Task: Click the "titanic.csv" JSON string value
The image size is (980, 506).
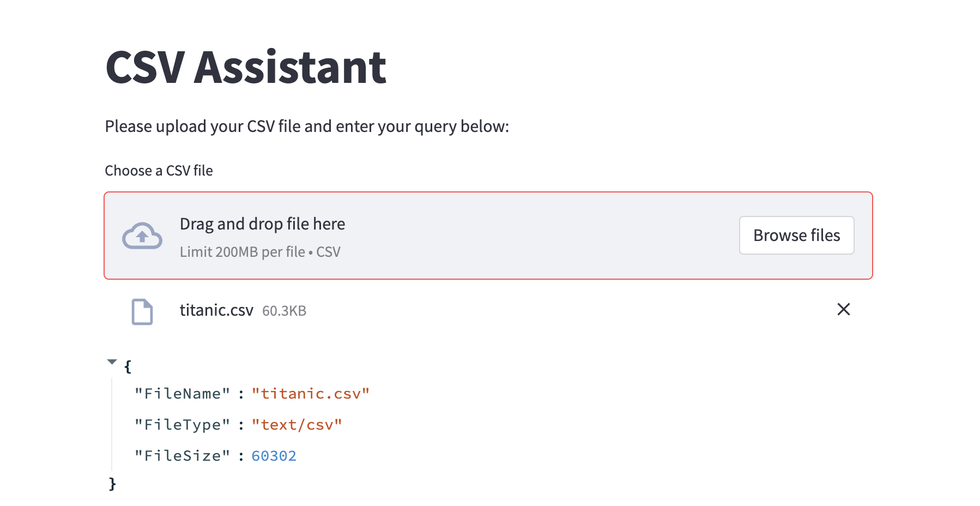Action: [x=311, y=394]
